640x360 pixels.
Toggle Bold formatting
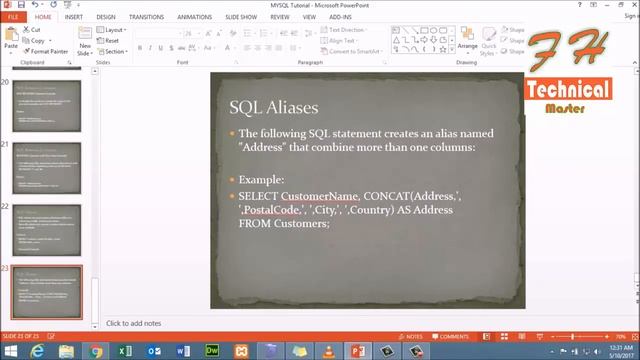tap(140, 48)
